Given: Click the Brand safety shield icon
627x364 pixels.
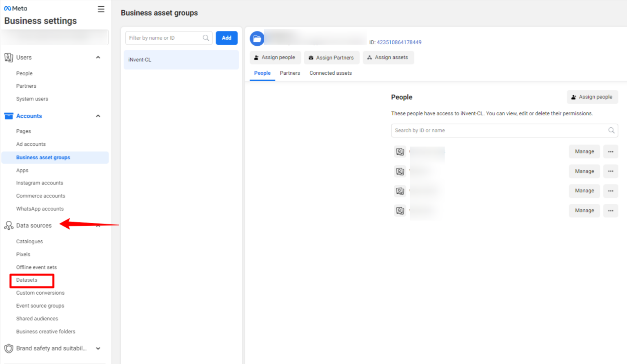Looking at the screenshot, I should (x=8, y=348).
